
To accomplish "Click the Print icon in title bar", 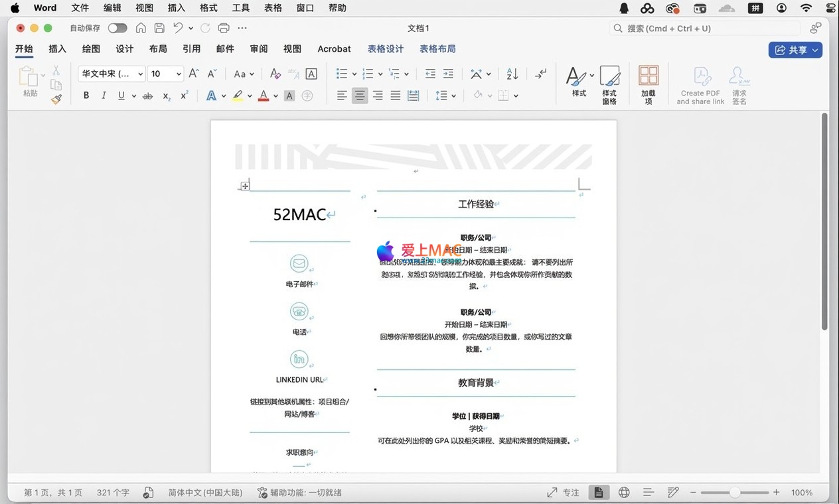I will coord(224,28).
